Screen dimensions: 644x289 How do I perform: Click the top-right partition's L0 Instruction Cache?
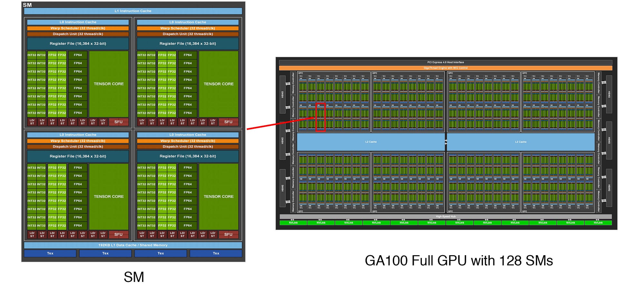pos(188,22)
